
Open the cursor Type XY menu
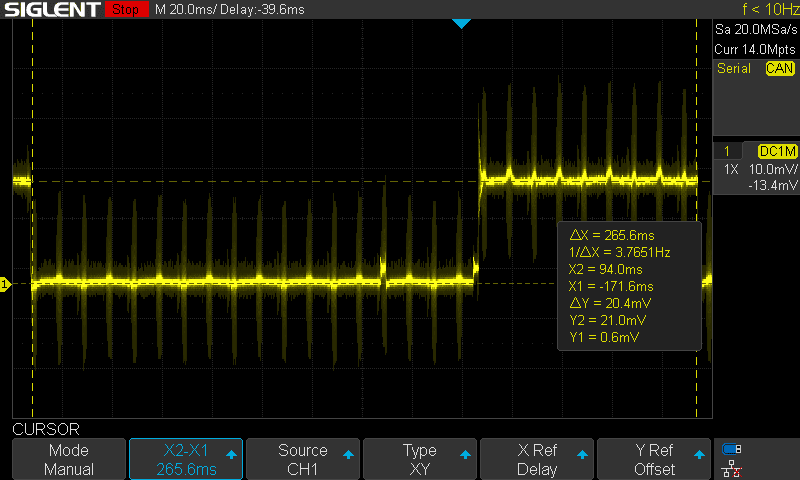[x=420, y=460]
